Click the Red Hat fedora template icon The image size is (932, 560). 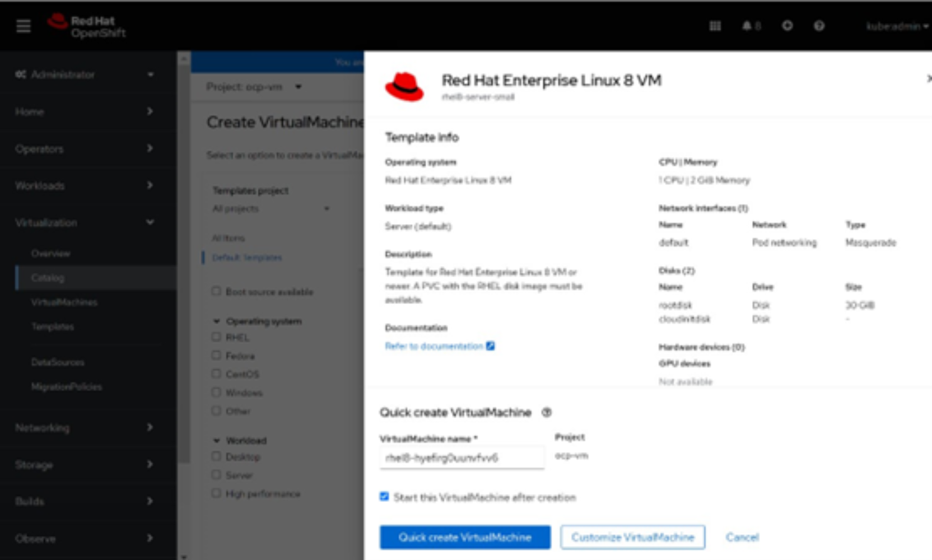click(404, 87)
